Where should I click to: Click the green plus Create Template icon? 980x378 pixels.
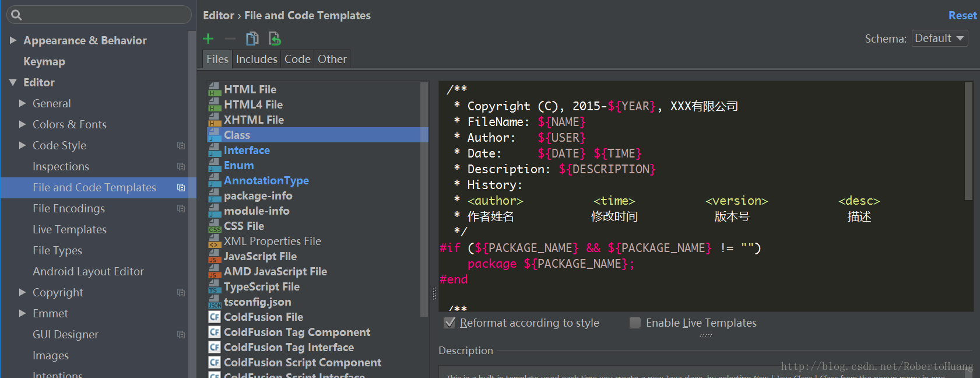pos(208,39)
